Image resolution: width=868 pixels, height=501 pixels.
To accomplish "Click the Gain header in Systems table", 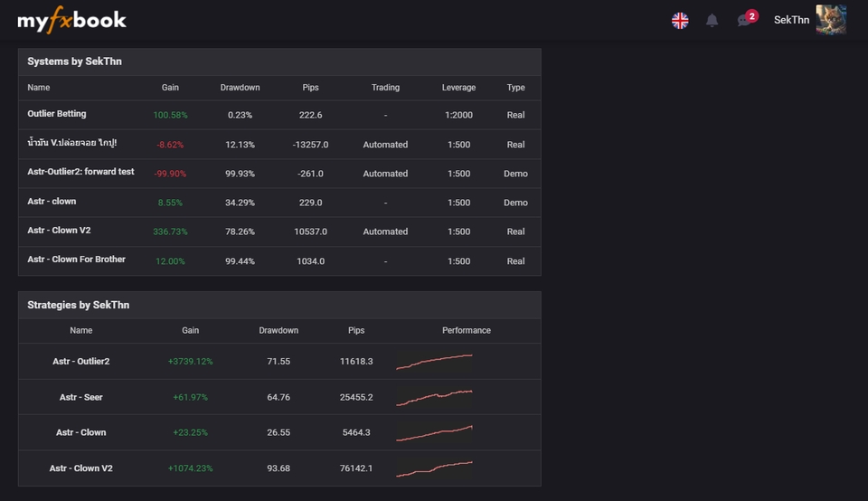I will click(x=170, y=88).
